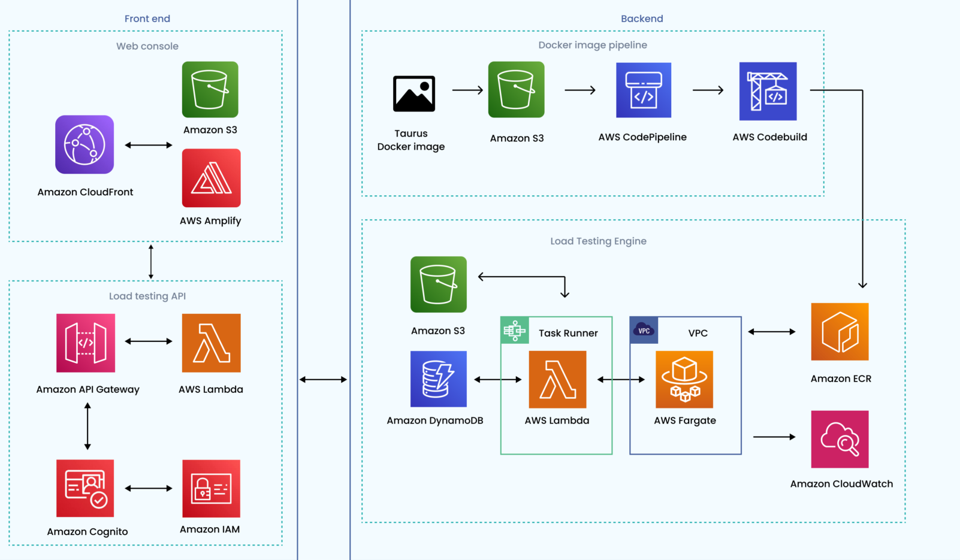Select the 'Amazon ECR' label
Screen dimensions: 960x560
point(841,379)
